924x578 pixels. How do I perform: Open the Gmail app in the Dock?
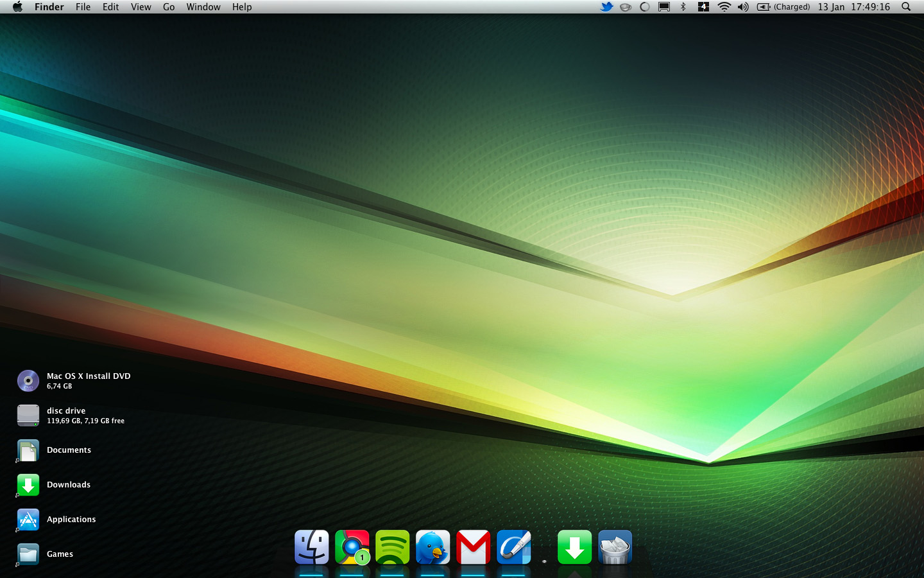[473, 547]
